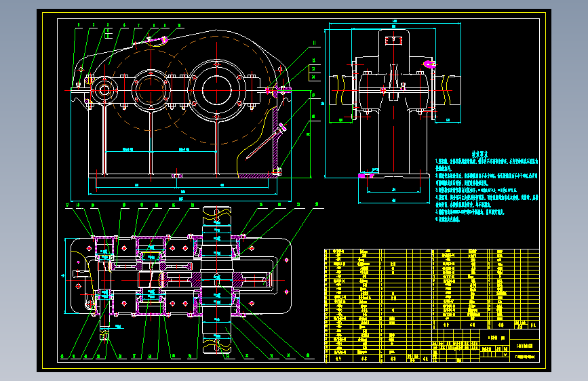Click the title block in the drawing's bottom-right corner
This screenshot has height=381, width=588.
(486, 346)
